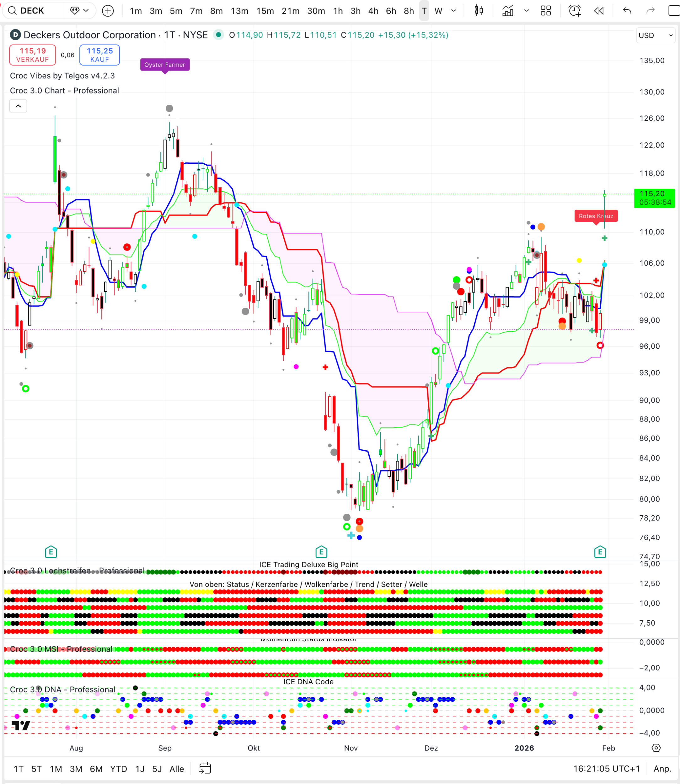Open the go-to-date calendar icon

point(205,768)
